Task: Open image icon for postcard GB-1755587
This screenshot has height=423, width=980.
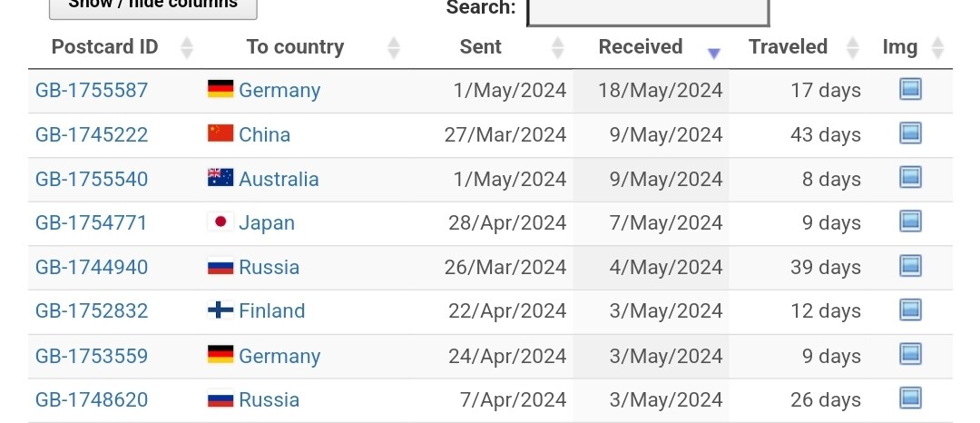Action: pos(910,89)
